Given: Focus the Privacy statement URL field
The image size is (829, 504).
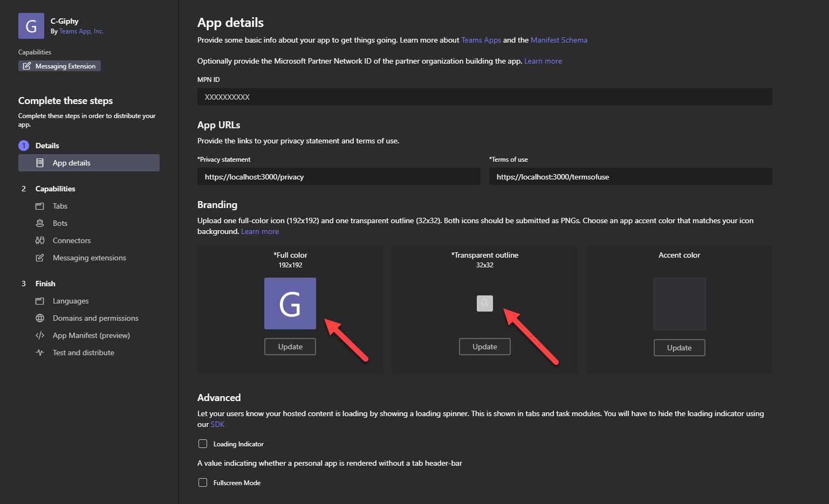Looking at the screenshot, I should pos(339,176).
